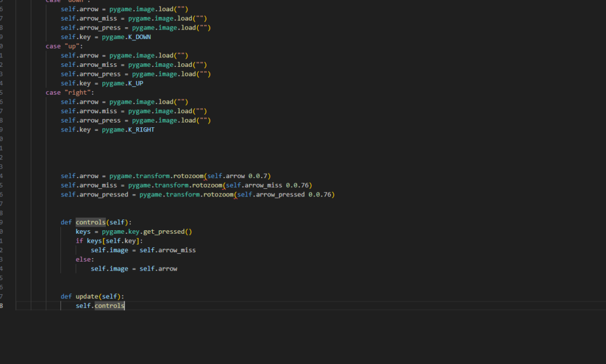Click the update function name in its definition
The height and width of the screenshot is (364, 606).
(87, 297)
